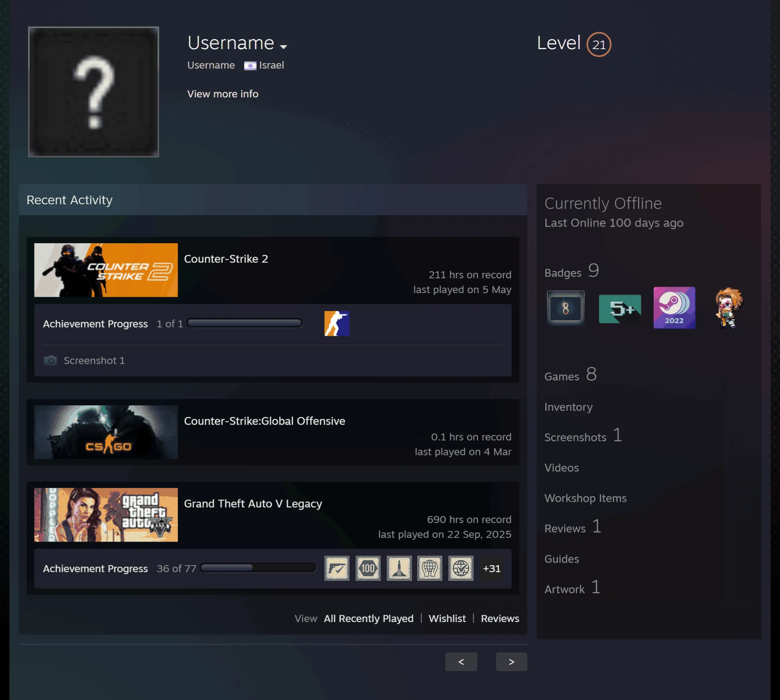Open the Screenshot 1 link
This screenshot has width=780, height=700.
tap(94, 361)
